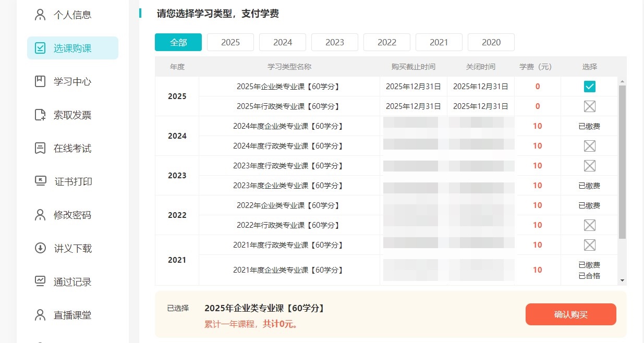Click the 直播课堂 icon in sidebar
The image size is (644, 343).
40,315
